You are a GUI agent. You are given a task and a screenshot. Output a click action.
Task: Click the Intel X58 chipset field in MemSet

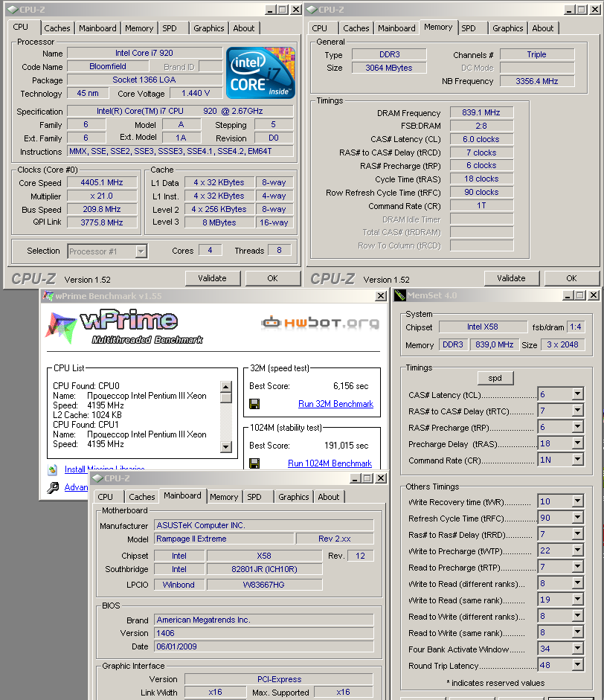[483, 327]
